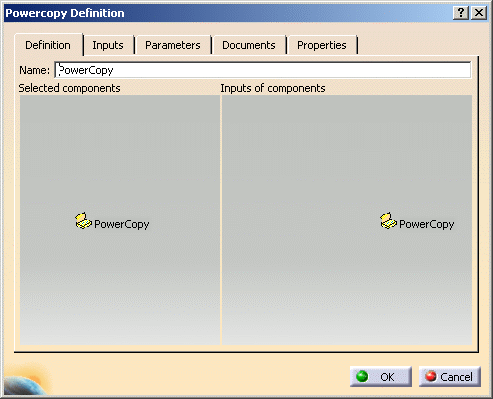This screenshot has height=399, width=493.
Task: Select the Definition tab
Action: click(48, 45)
